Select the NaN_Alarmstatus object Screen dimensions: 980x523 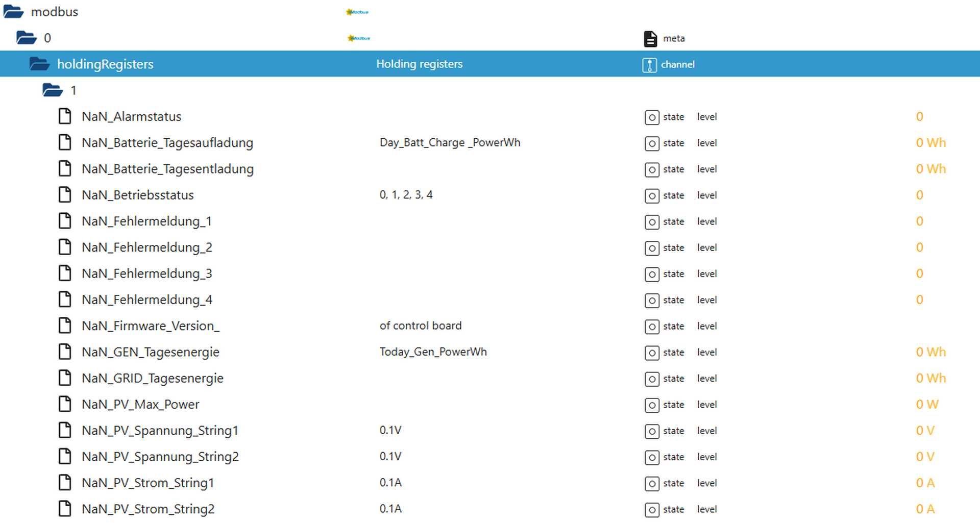pos(132,116)
